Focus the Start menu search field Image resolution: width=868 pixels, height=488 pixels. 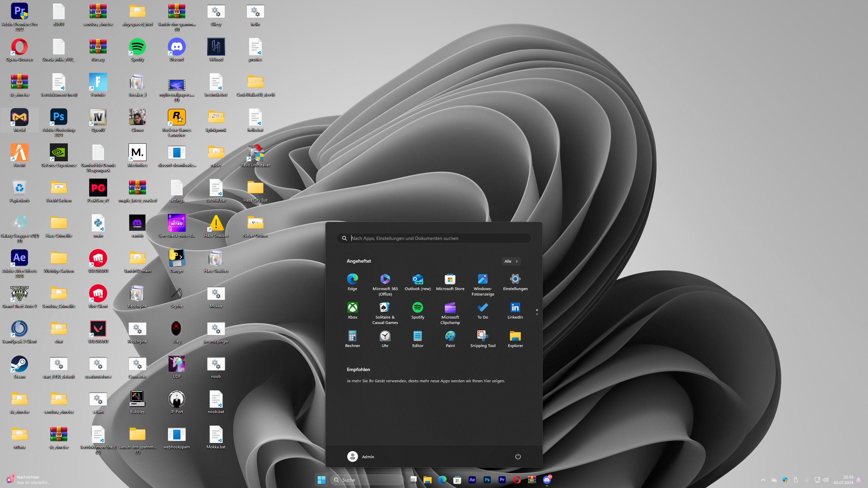pos(434,238)
